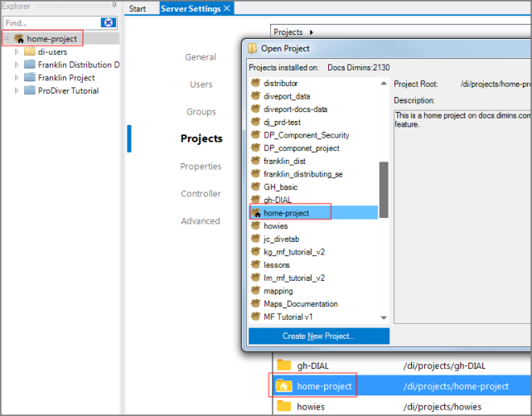Viewport: 532px width, 416px height.
Task: Click the gh-DIAL folder icon in projects list
Action: [284, 365]
